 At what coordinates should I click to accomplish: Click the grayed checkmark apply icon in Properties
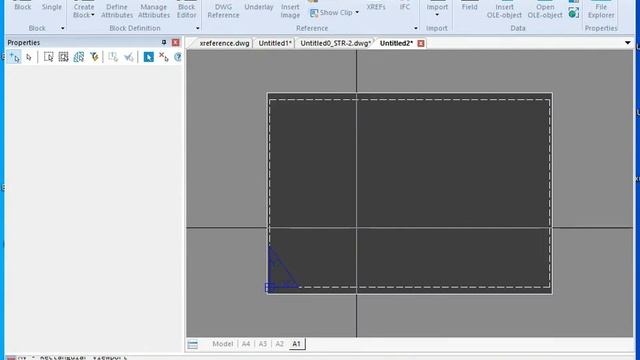pyautogui.click(x=129, y=57)
